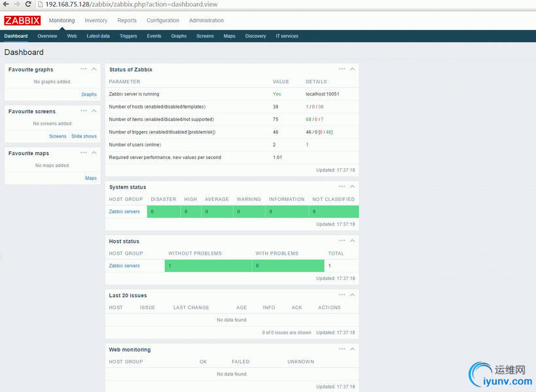Screen dimensions: 536x392
Task: Reload the page with refresh icon
Action: tap(28, 4)
